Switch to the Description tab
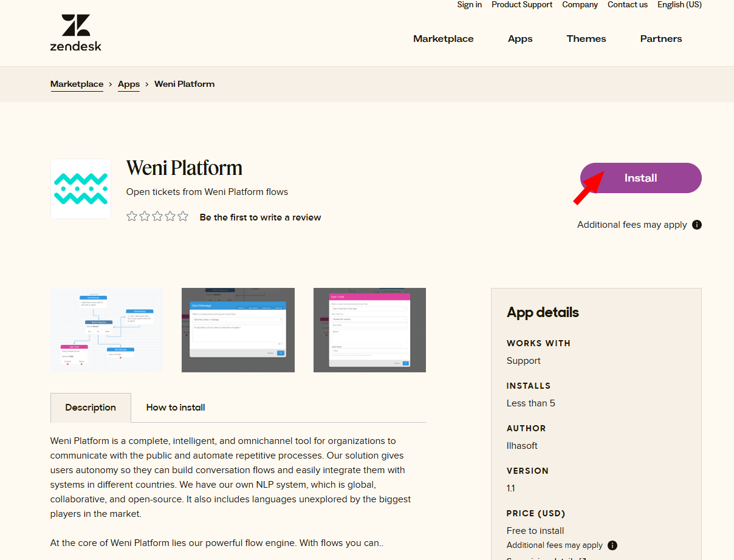734x560 pixels. point(91,408)
